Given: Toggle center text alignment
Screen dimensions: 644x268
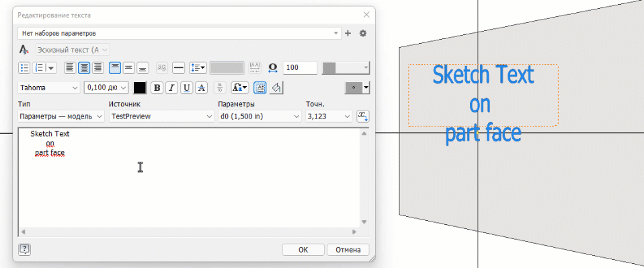Looking at the screenshot, I should click(84, 68).
